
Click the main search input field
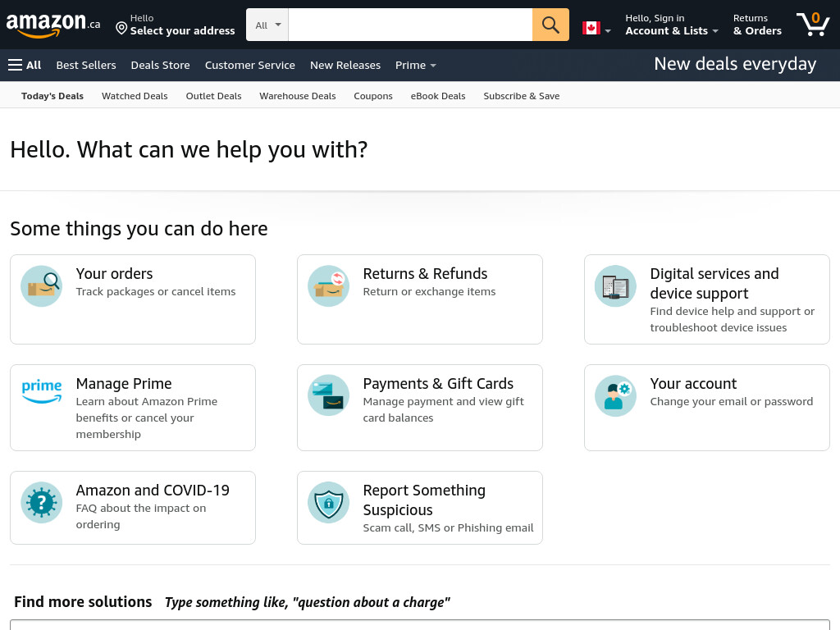pyautogui.click(x=410, y=25)
